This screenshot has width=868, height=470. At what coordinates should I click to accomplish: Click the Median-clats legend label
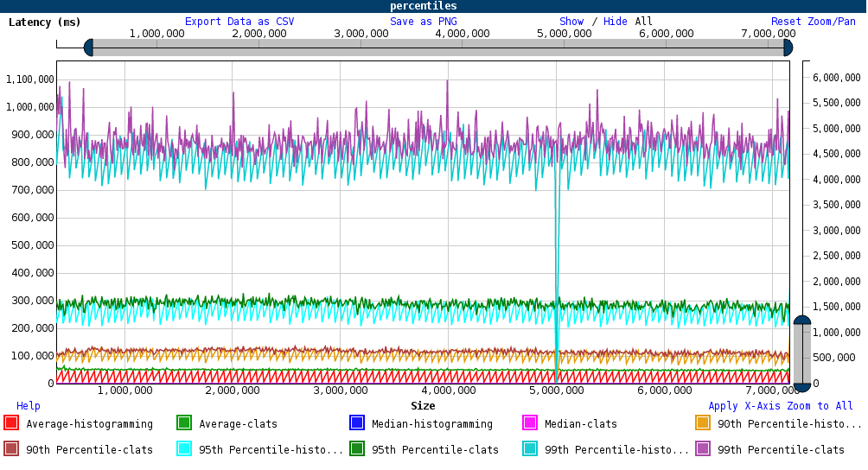pyautogui.click(x=581, y=424)
